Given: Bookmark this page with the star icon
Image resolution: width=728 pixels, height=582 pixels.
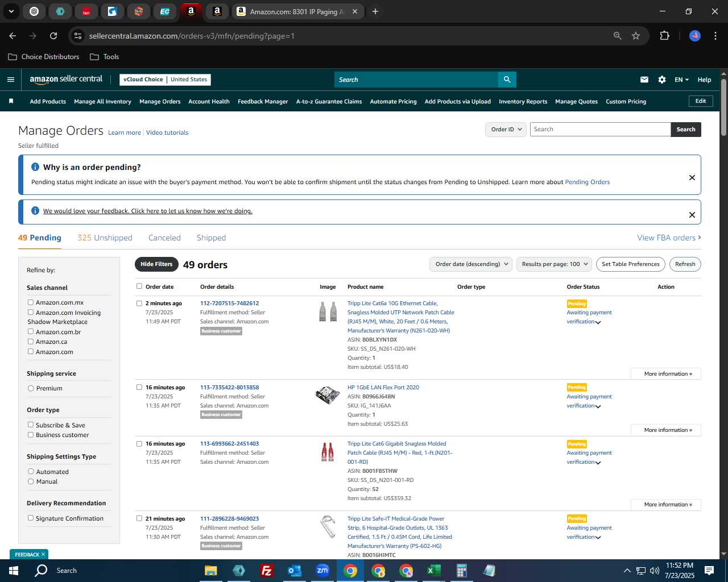Looking at the screenshot, I should 636,36.
